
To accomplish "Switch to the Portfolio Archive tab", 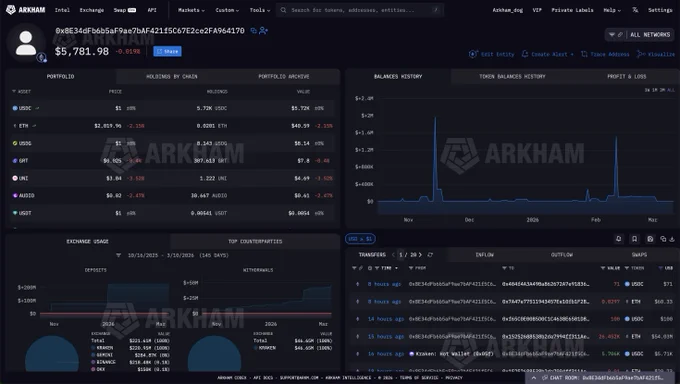I will (284, 76).
